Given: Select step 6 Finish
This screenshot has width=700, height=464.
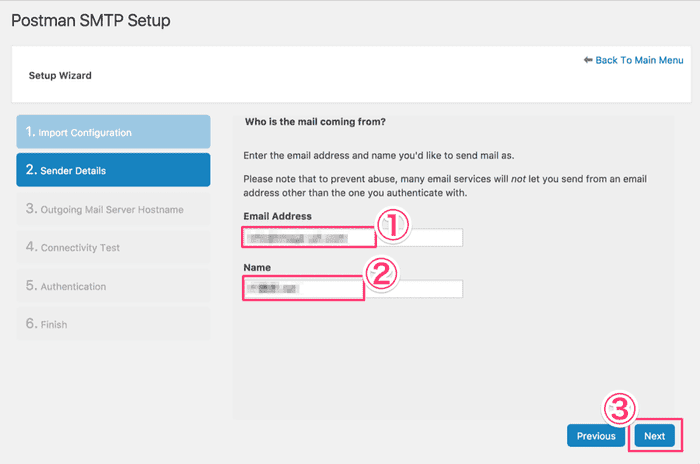Looking at the screenshot, I should tap(113, 323).
